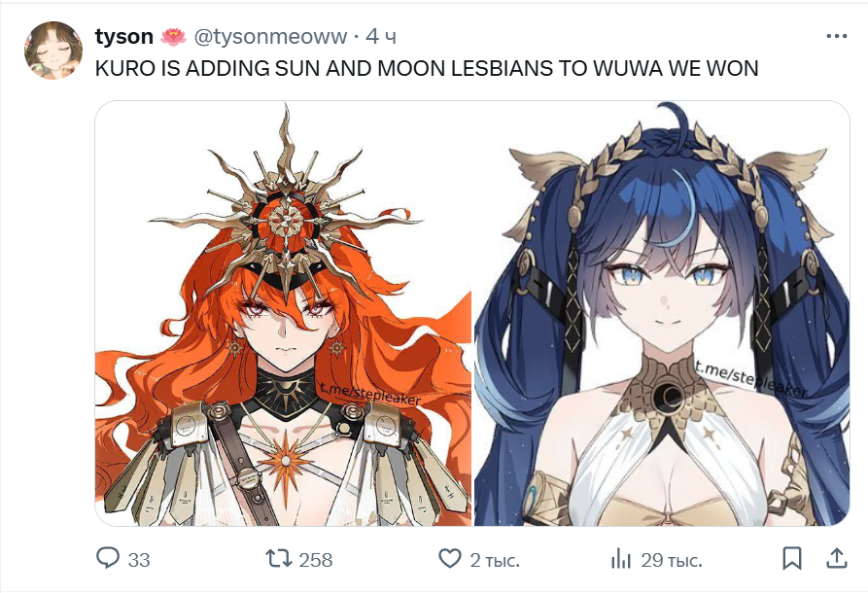Click the tweet text about KURO adding lesbians
The image size is (868, 593).
(427, 69)
